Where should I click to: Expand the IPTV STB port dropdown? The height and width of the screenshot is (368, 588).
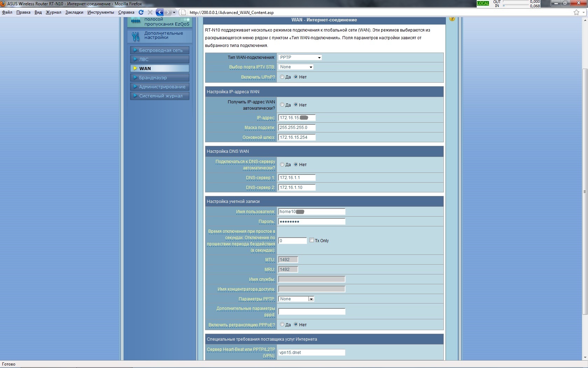[x=296, y=67]
